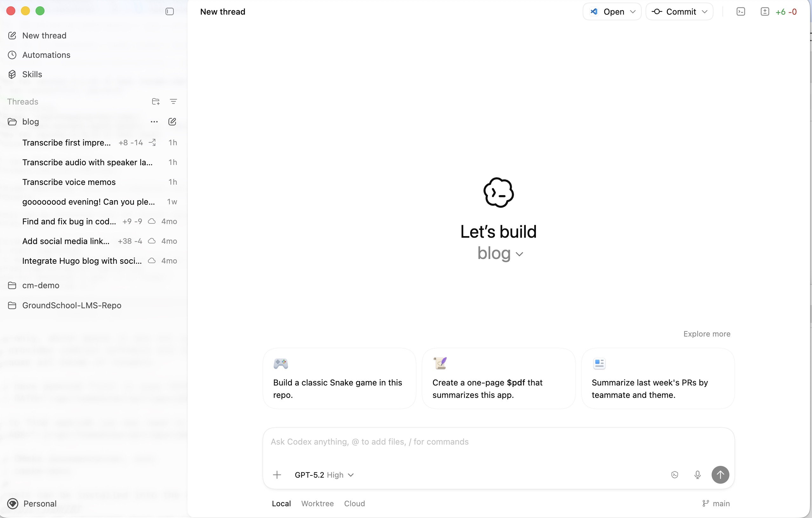Viewport: 812px width, 518px height.
Task: Click the add new folder icon in Threads
Action: point(155,101)
